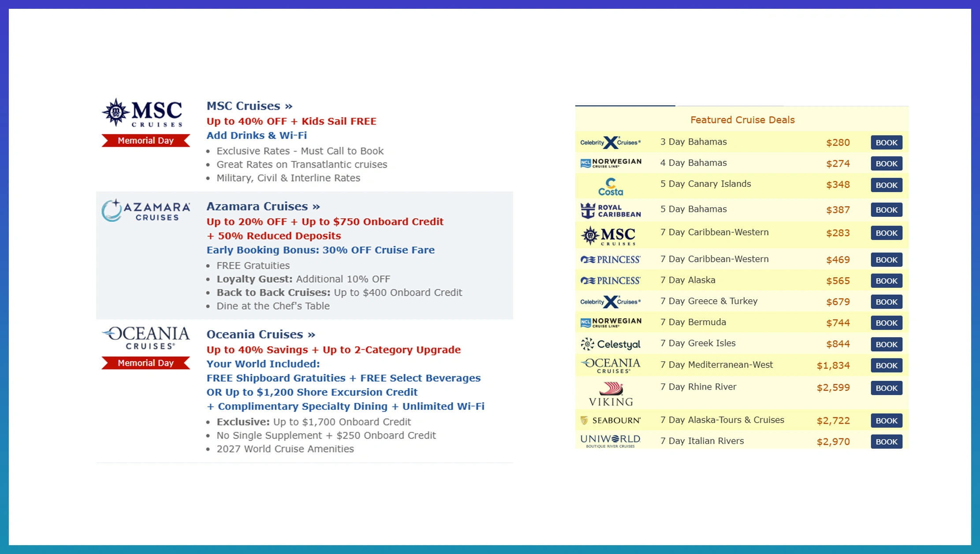Click the Royal Caribbean logo
Image resolution: width=980 pixels, height=554 pixels.
coord(611,211)
